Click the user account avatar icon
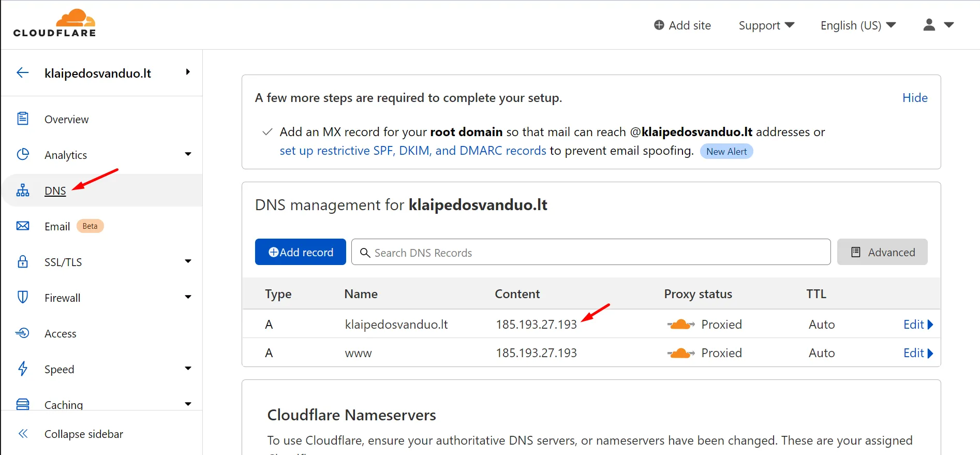Screen dimensions: 980x455 click(929, 25)
